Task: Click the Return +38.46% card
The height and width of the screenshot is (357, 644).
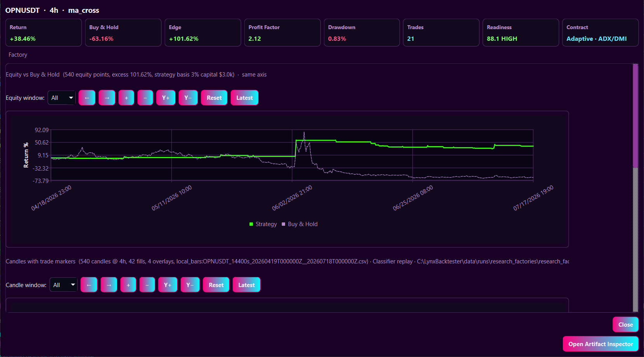Action: [x=44, y=33]
